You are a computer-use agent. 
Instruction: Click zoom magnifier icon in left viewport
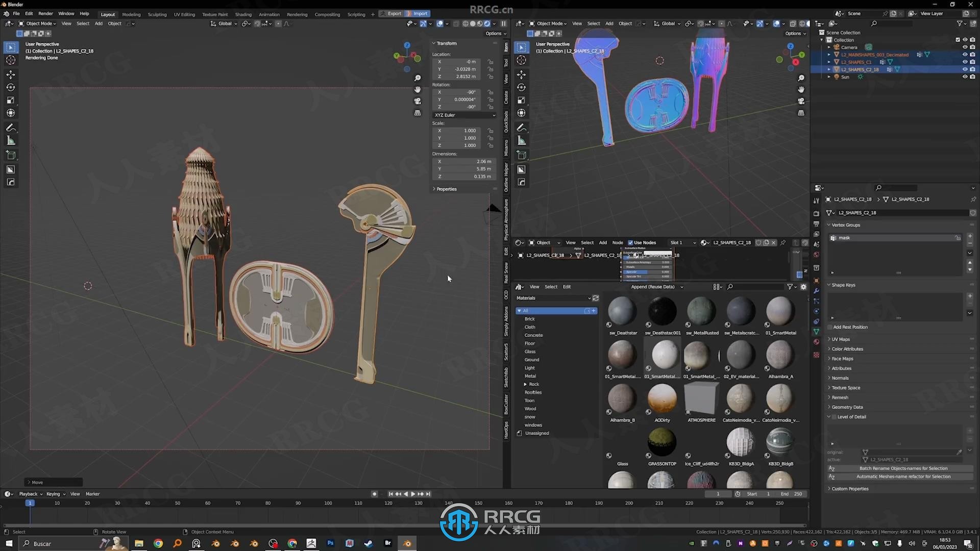point(418,78)
